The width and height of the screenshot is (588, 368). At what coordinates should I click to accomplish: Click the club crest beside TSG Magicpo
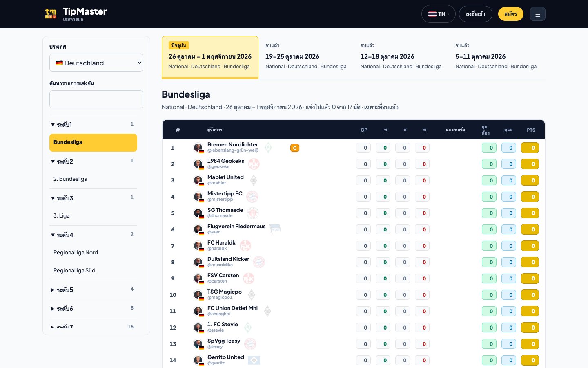[252, 295]
